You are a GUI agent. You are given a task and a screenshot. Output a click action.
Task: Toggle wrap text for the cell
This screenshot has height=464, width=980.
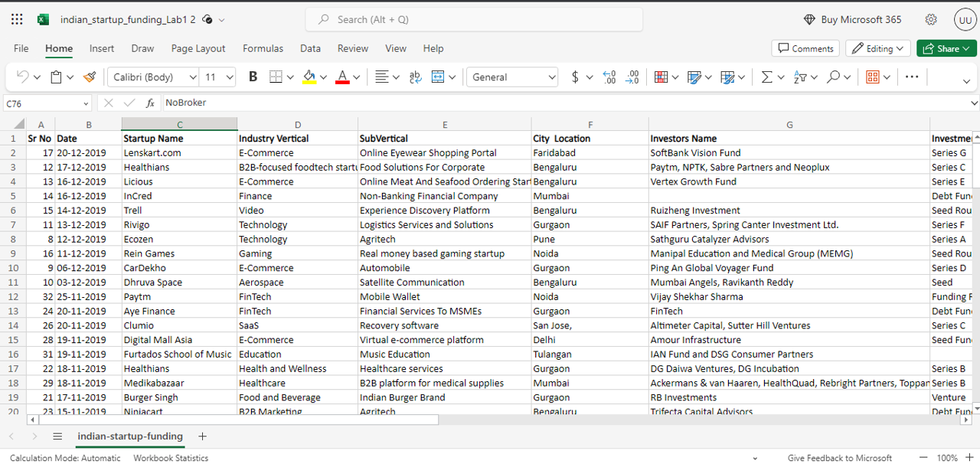(x=416, y=77)
